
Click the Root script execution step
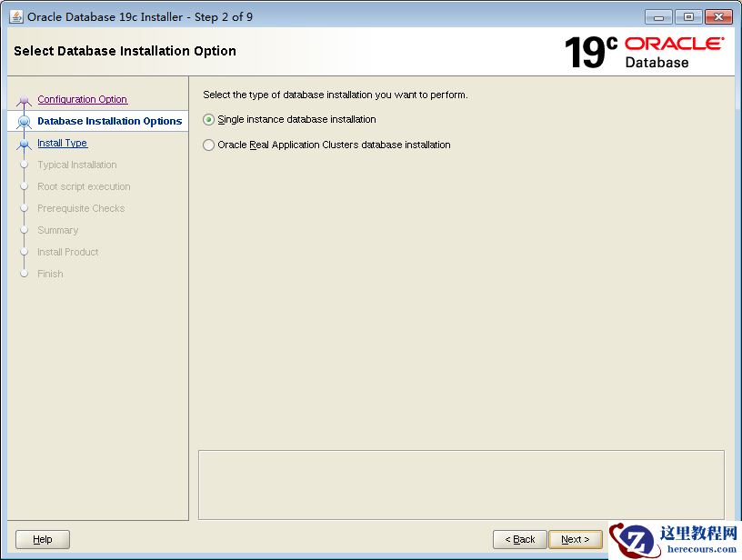[x=84, y=186]
